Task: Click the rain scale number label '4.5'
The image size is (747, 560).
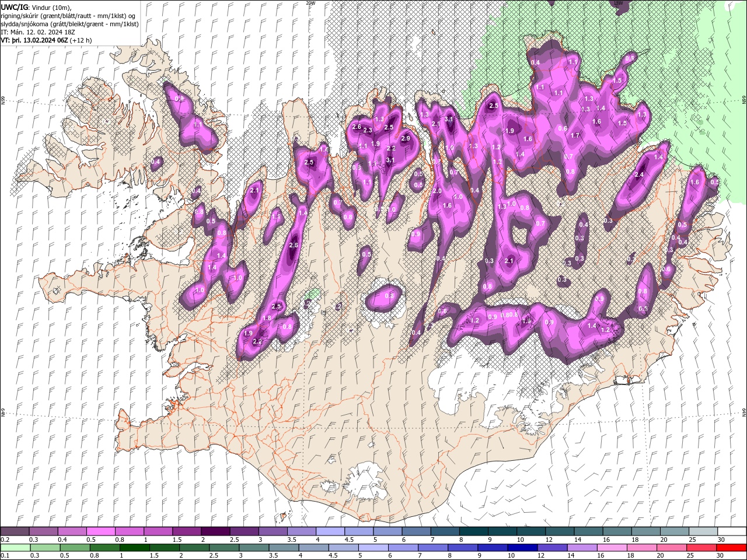Action: 333,556
